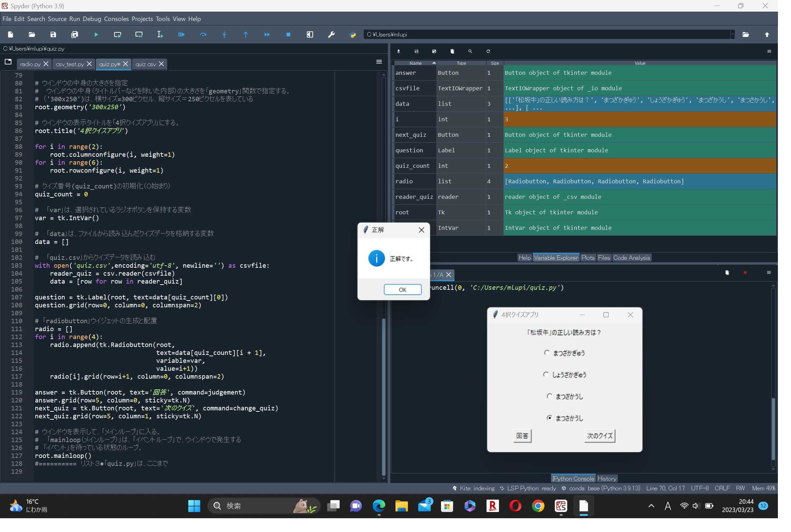Run the quiz.py file
The image size is (791, 532).
96,34
